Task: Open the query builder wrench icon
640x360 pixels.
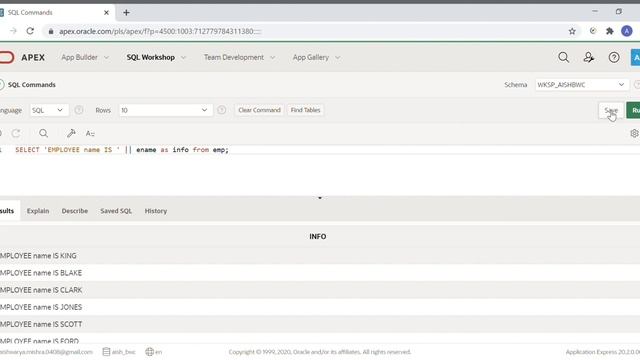Action: click(71, 133)
